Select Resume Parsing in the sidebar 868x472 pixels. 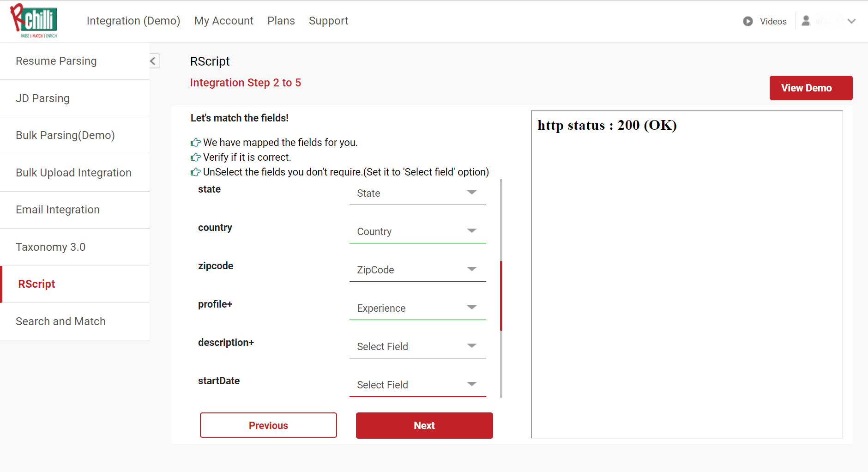click(x=75, y=61)
